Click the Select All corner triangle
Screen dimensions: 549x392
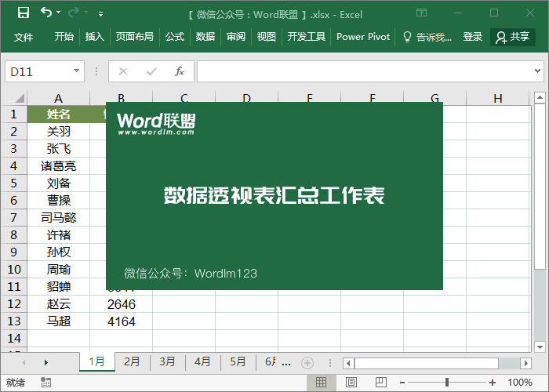pos(20,98)
